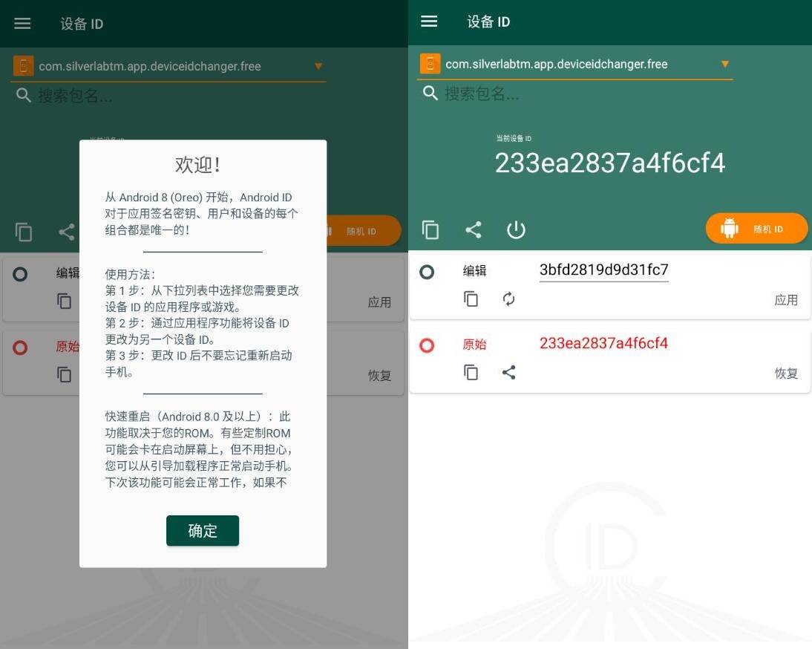Tap the copy icon under the 原始 ID

click(471, 371)
